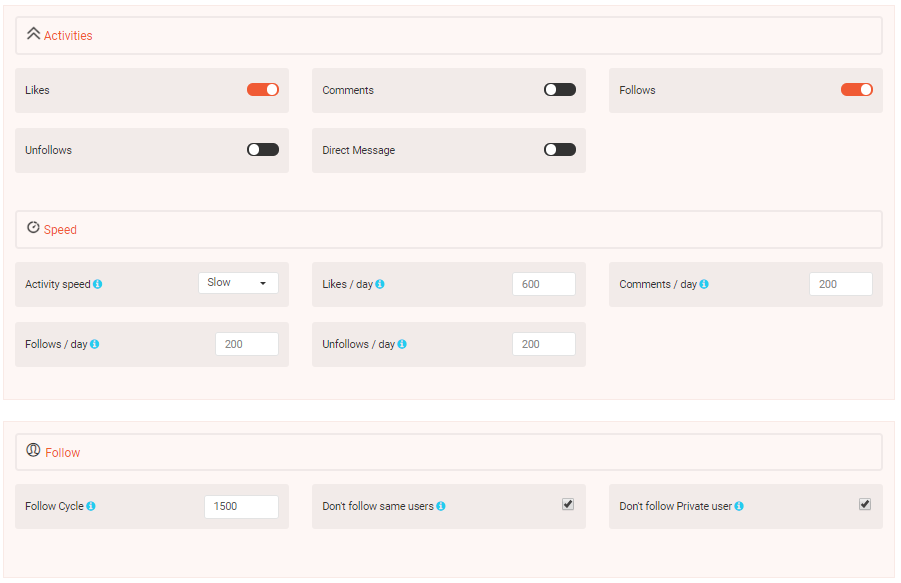Viewport: 901px width, 583px height.
Task: Open the Activity speed dropdown showing Slow
Action: (238, 283)
